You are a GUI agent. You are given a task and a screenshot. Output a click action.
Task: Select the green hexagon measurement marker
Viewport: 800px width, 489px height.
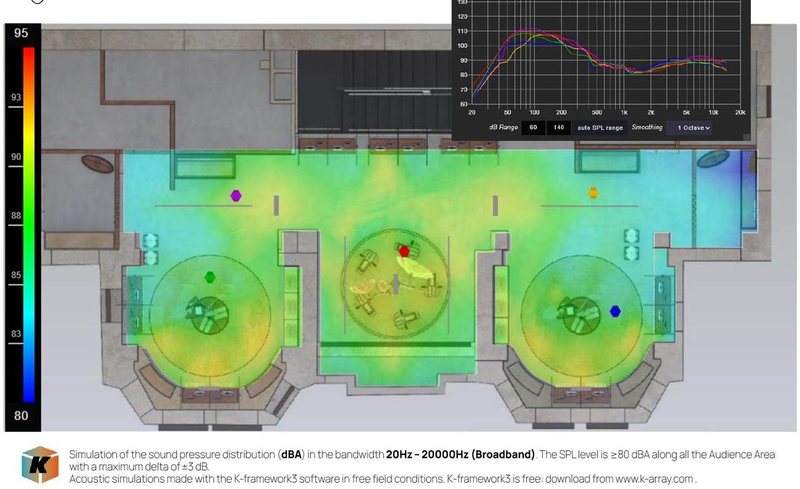point(210,277)
